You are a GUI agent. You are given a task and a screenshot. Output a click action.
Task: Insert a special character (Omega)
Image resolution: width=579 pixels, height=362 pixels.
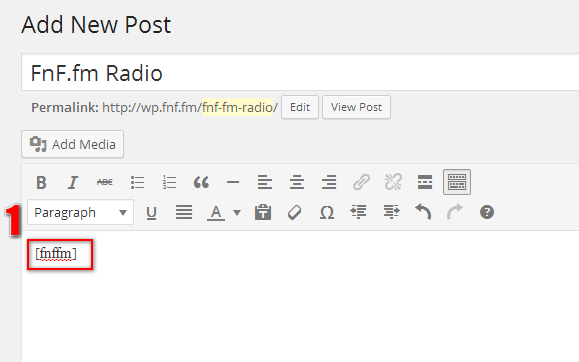(x=327, y=213)
